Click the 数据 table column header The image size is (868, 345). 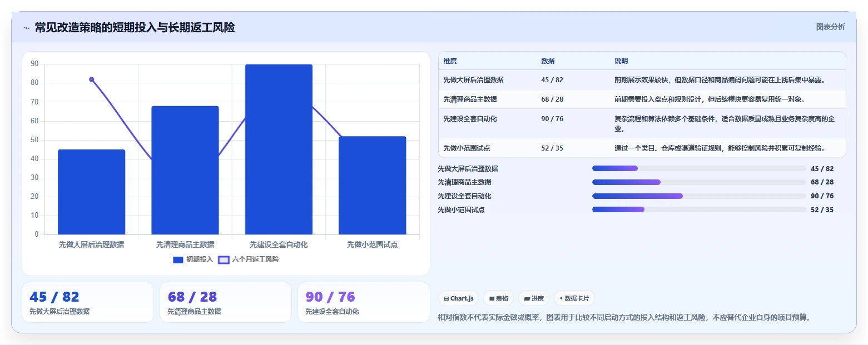pos(548,61)
